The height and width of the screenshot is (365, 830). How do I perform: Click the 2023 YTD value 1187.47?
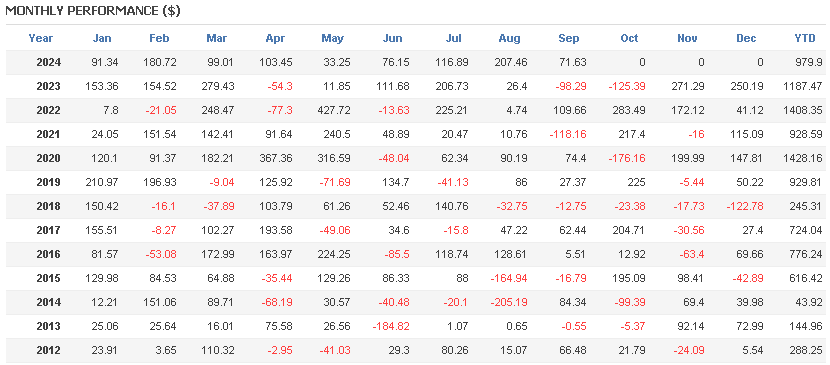click(803, 86)
